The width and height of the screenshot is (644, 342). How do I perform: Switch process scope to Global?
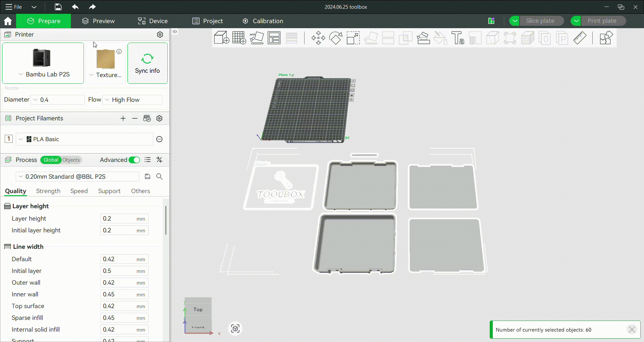(51, 160)
